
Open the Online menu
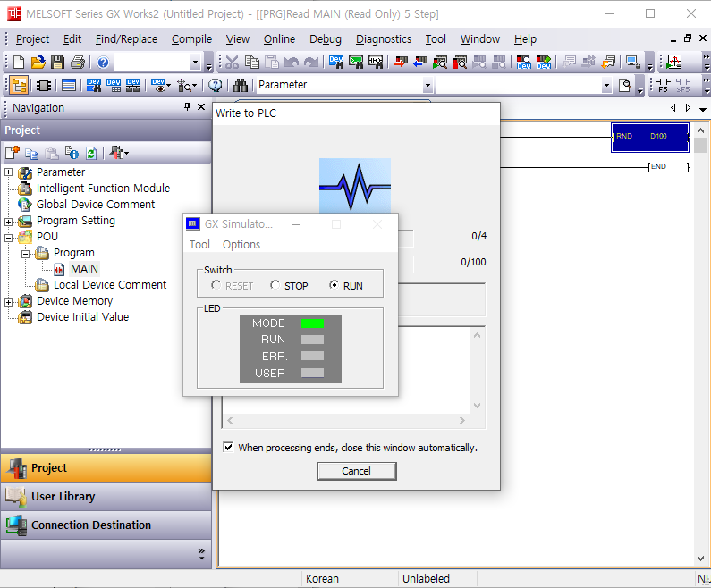tap(279, 39)
